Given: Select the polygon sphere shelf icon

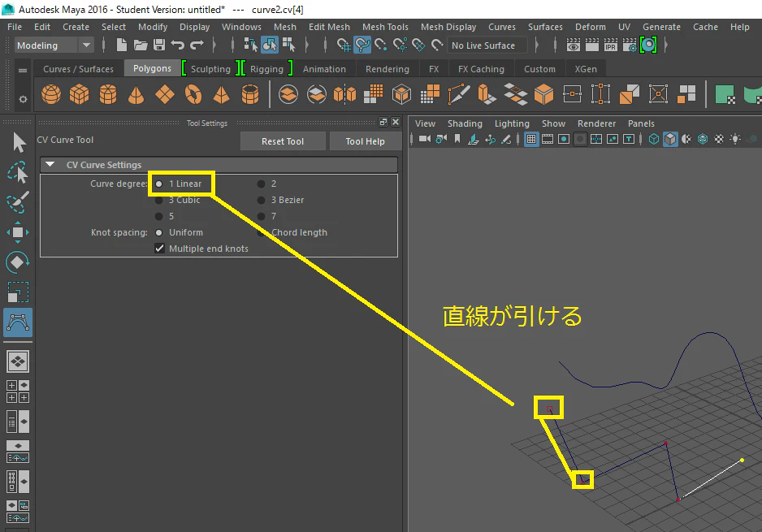Looking at the screenshot, I should pyautogui.click(x=51, y=94).
